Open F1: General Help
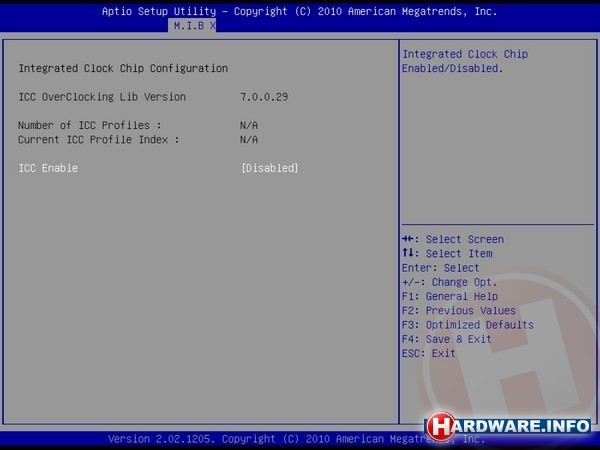The image size is (600, 450). tap(449, 297)
